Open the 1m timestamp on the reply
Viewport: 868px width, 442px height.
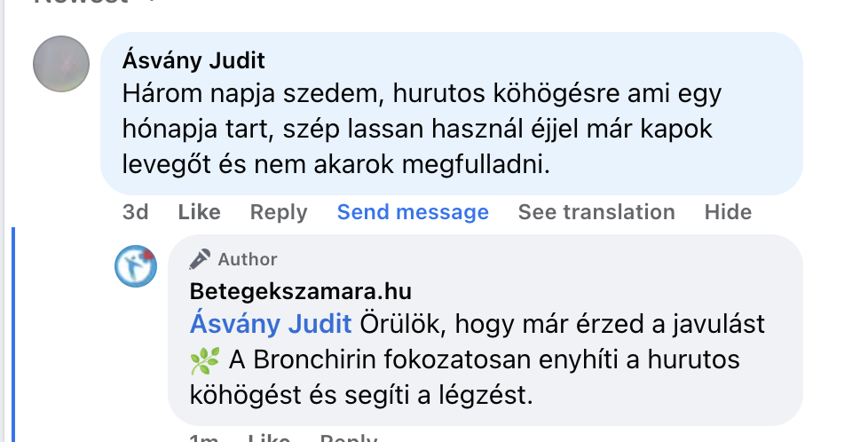pos(204,438)
